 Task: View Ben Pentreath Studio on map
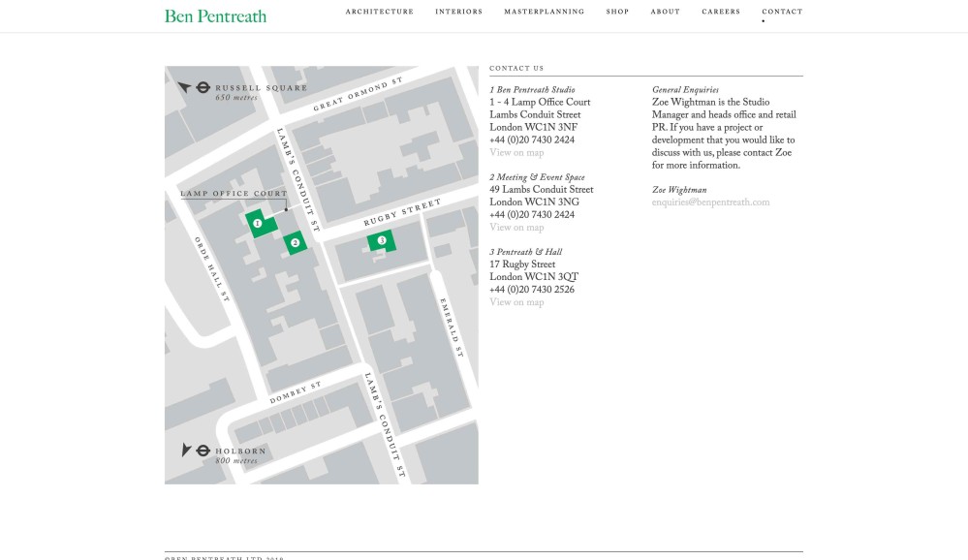tap(516, 153)
